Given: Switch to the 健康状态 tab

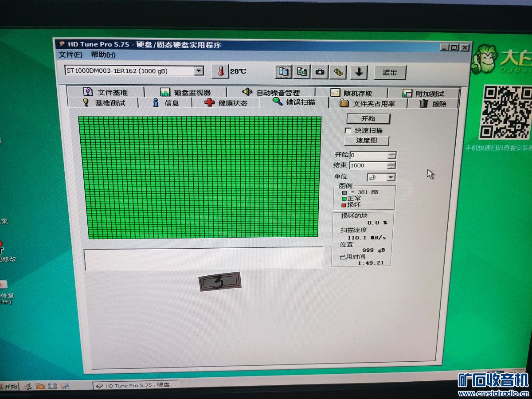Looking at the screenshot, I should pos(226,103).
